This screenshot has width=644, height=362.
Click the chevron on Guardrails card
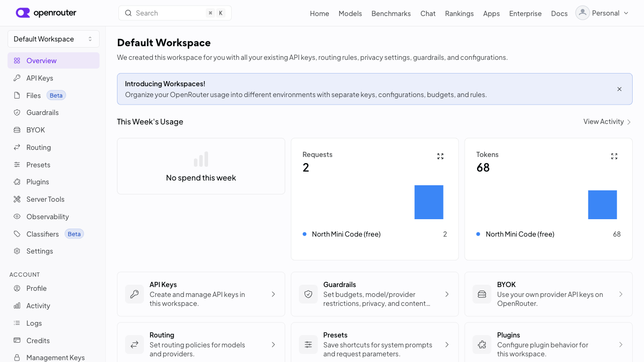[447, 294]
